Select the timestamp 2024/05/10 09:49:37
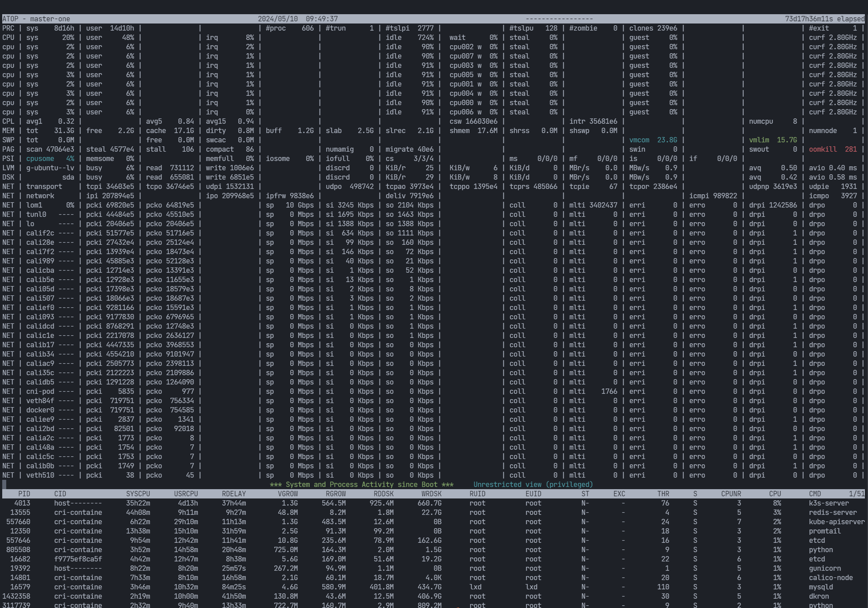 coord(298,19)
